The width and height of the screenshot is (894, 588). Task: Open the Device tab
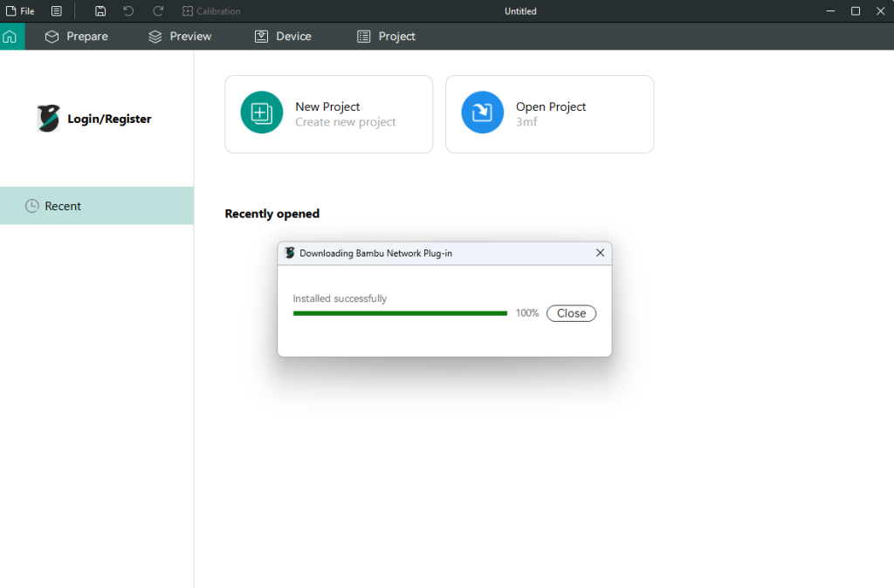[x=283, y=37]
